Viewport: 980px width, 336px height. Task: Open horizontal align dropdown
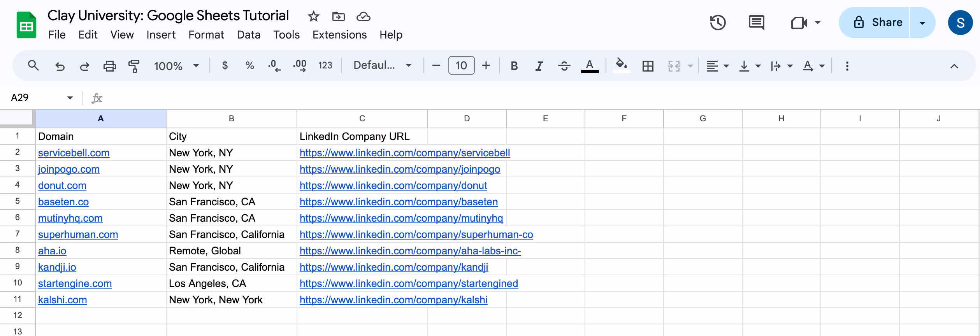pyautogui.click(x=717, y=66)
